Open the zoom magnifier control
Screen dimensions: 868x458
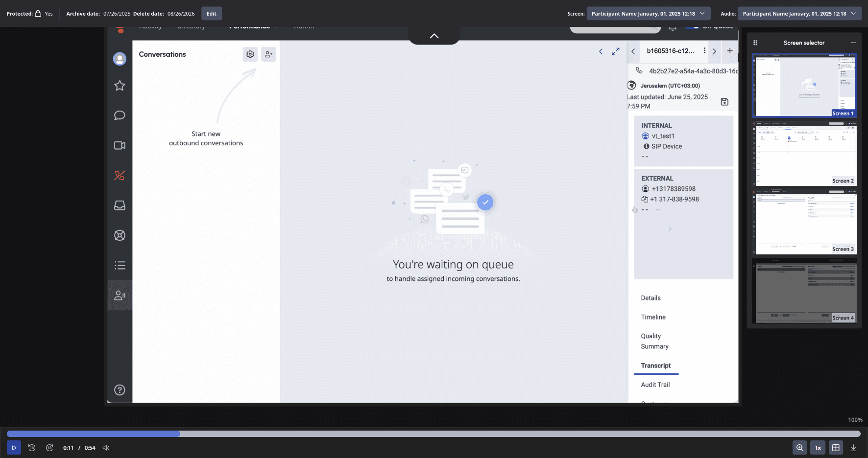pyautogui.click(x=800, y=448)
